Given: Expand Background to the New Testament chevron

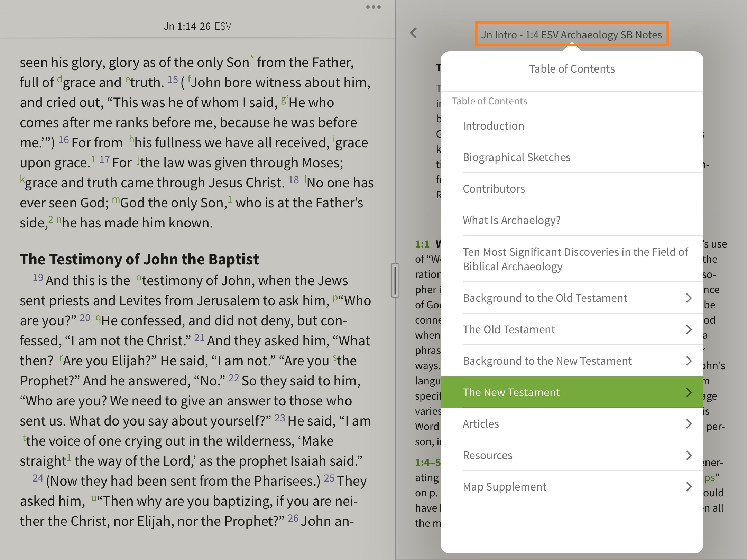Looking at the screenshot, I should (x=689, y=361).
